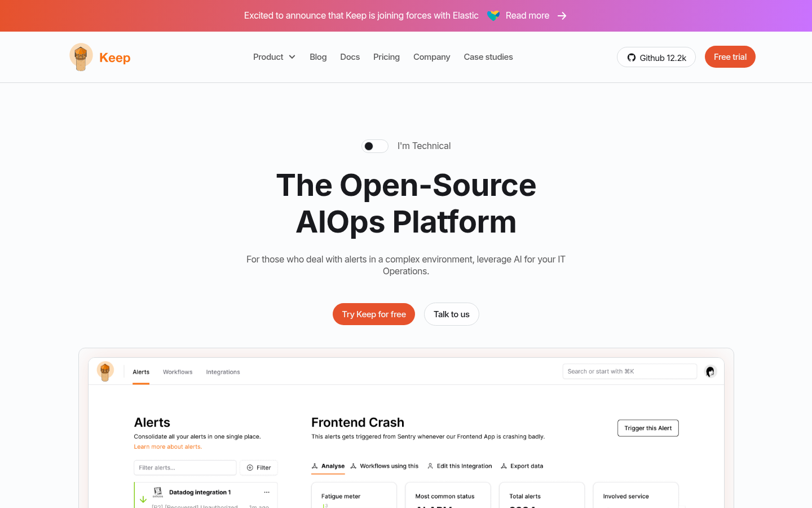Click the green down arrow on Datadog alert
The width and height of the screenshot is (812, 508).
(x=143, y=500)
